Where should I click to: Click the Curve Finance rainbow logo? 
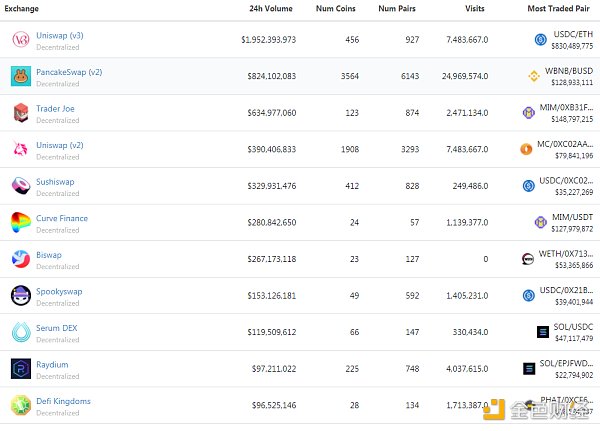point(21,222)
